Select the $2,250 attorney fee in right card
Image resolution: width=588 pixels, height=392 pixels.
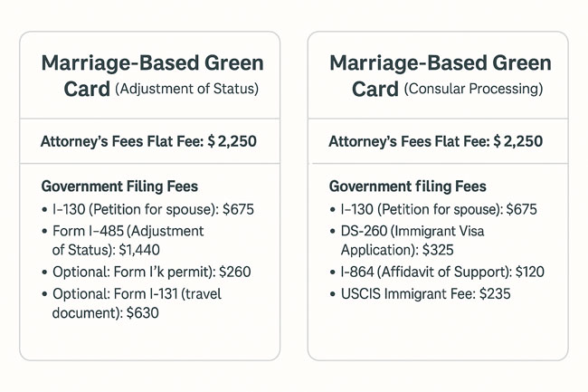[518, 141]
